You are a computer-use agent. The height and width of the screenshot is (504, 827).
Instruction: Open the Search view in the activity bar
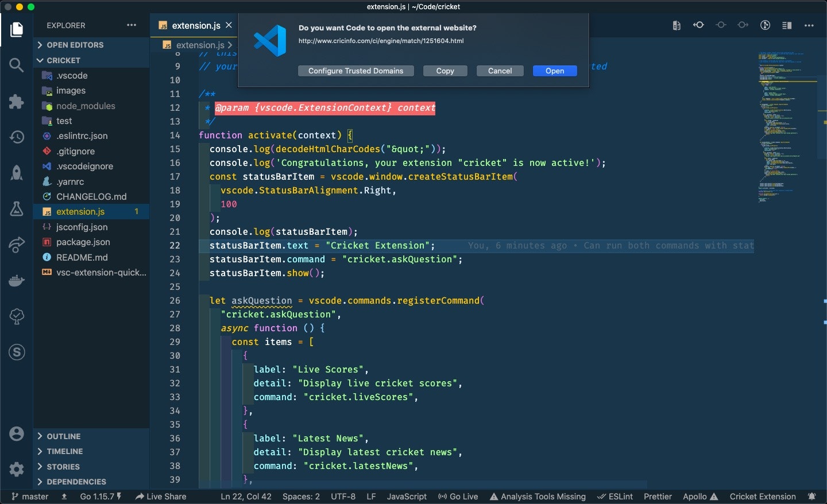click(16, 65)
